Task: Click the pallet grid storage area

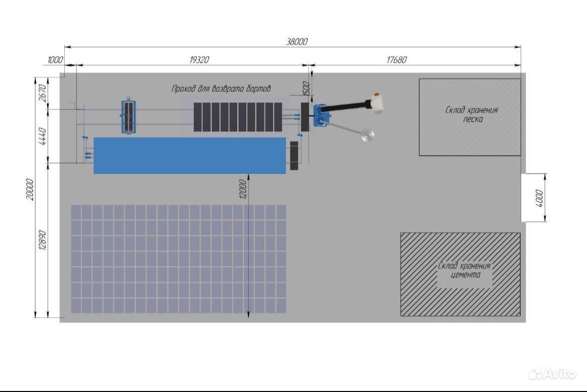Action: click(178, 258)
